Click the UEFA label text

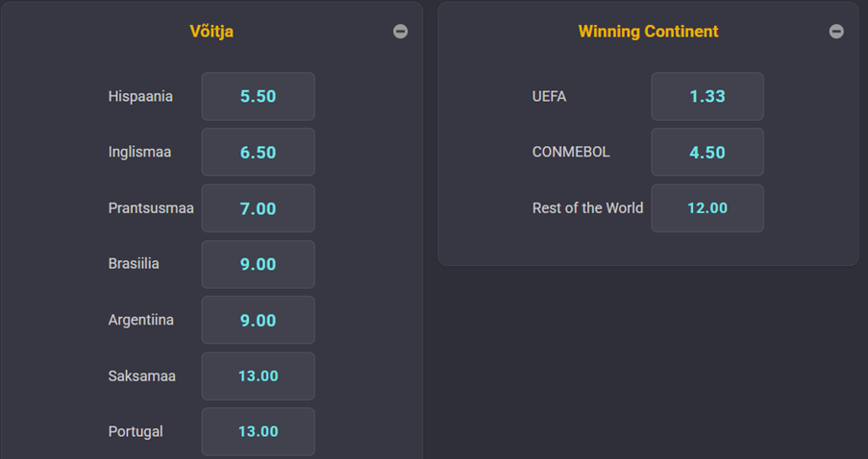(549, 97)
